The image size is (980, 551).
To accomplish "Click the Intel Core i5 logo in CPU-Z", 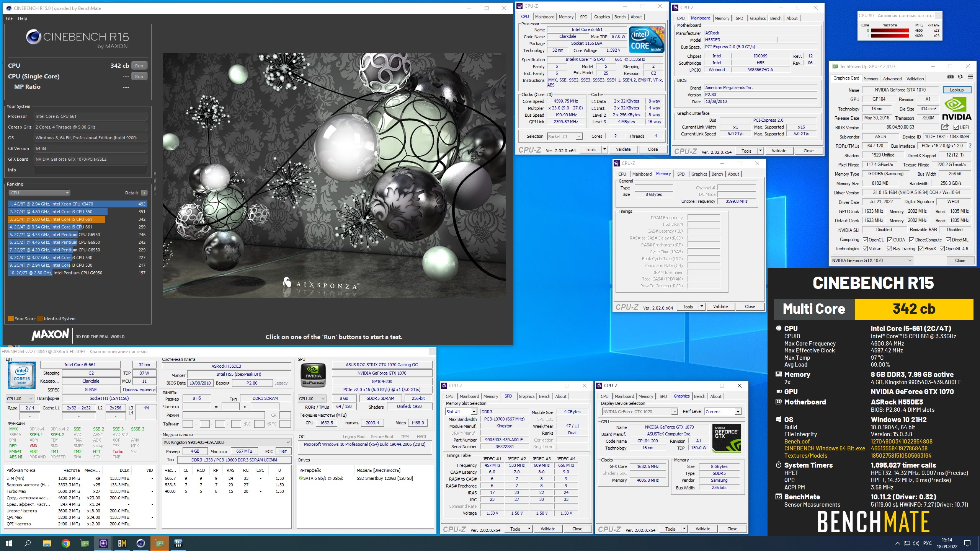I will [647, 40].
